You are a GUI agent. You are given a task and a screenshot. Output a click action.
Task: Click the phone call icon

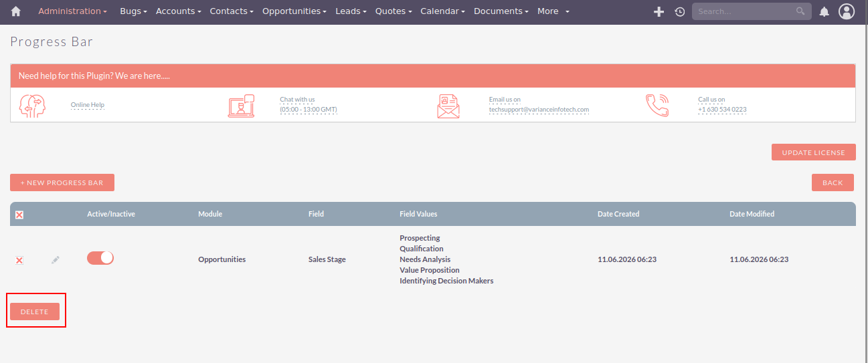[657, 106]
